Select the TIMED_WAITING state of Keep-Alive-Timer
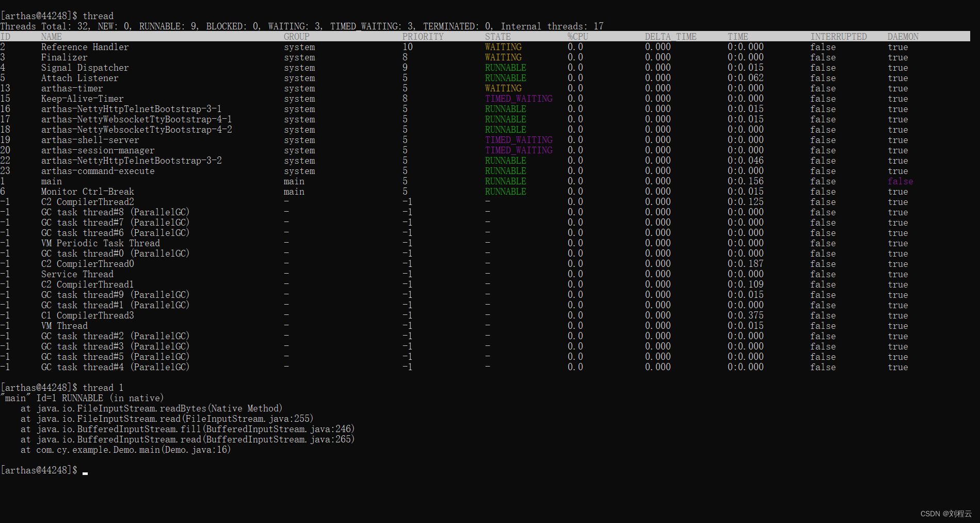 tap(519, 99)
